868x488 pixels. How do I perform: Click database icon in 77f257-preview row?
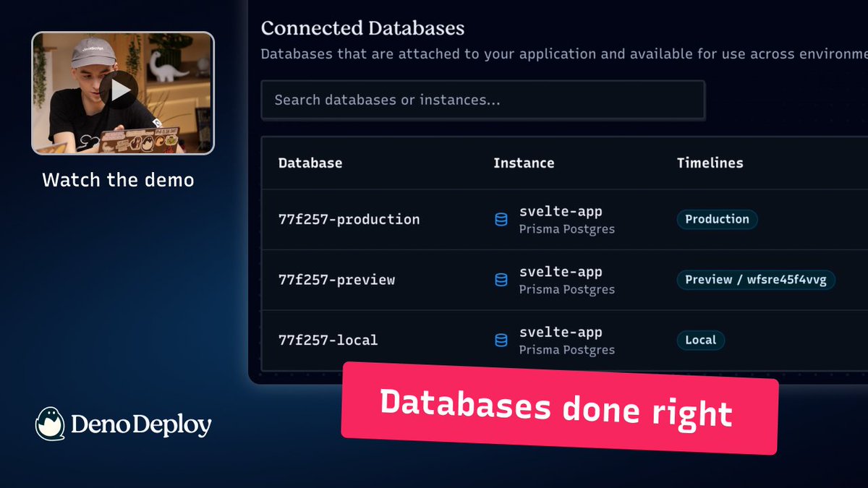(x=501, y=279)
